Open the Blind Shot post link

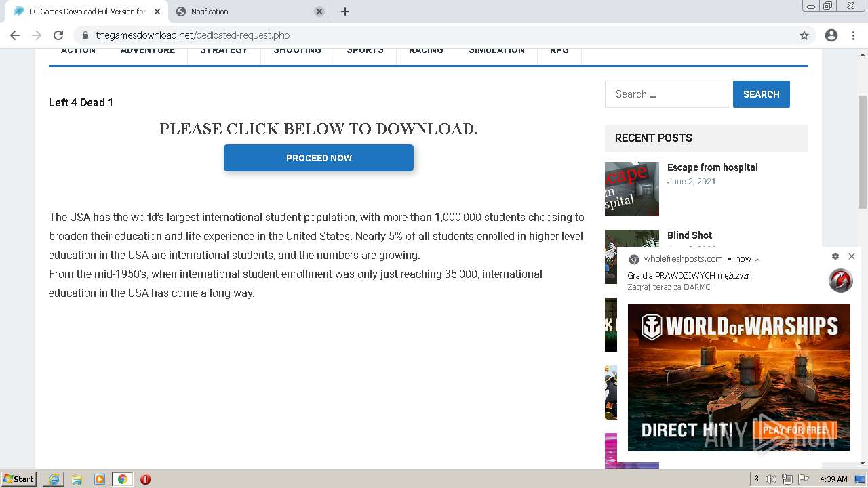coord(690,235)
